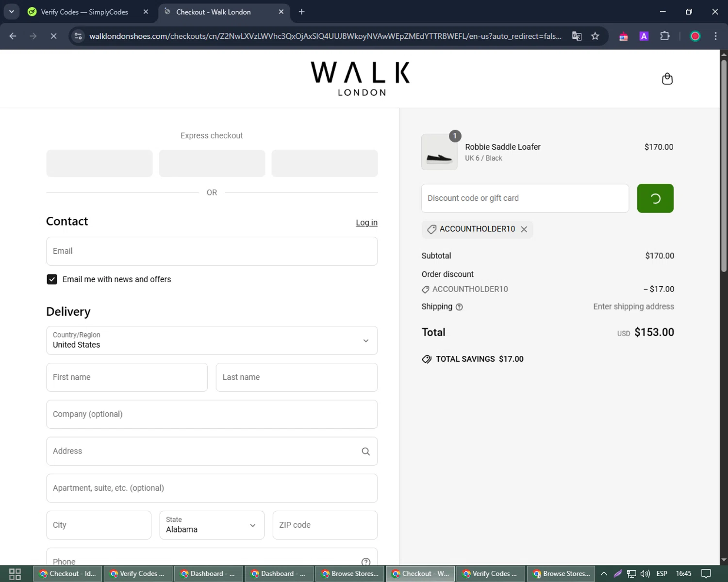Select the Checkout - Walk London tab
728x582 pixels.
(214, 12)
